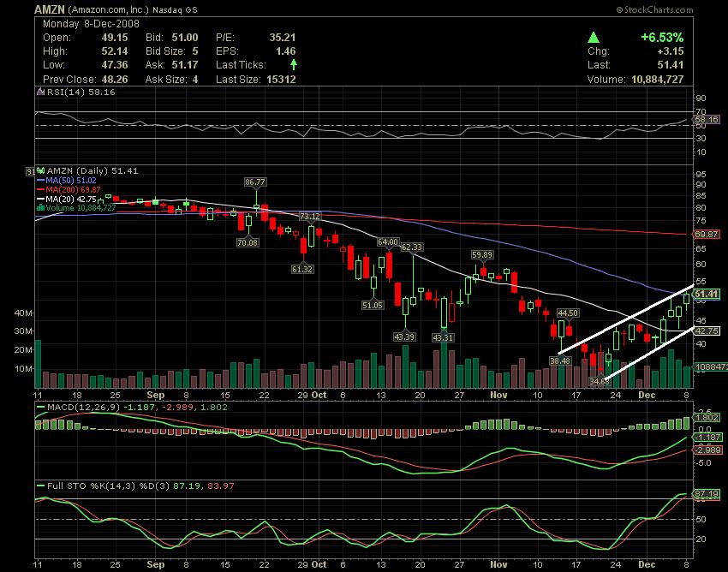Click the header Last price 51.41

(x=671, y=65)
